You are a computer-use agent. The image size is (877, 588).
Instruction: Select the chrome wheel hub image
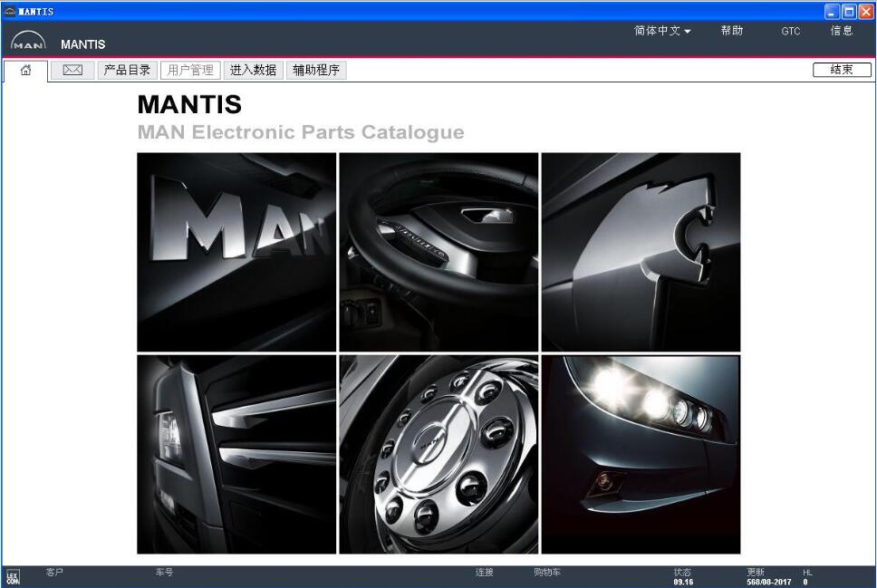pos(438,453)
